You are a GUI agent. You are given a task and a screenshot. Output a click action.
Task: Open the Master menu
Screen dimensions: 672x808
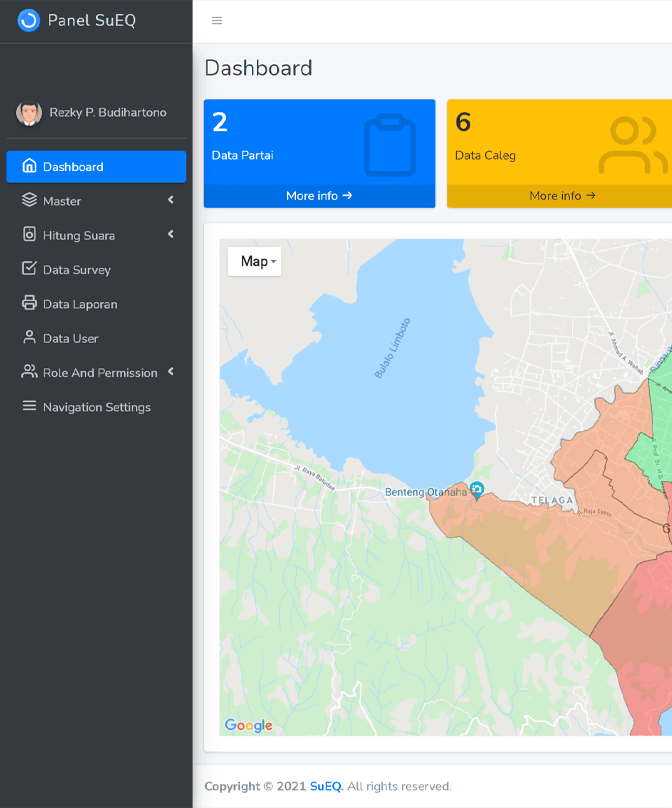[96, 201]
